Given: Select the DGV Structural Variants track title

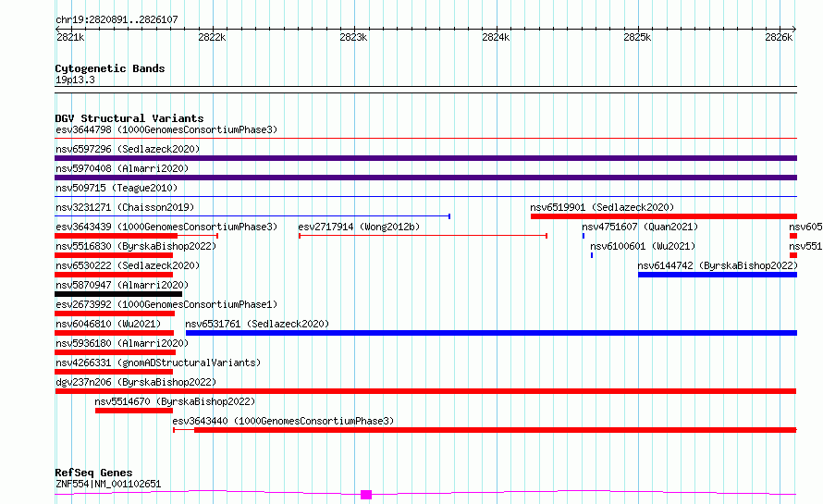Looking at the screenshot, I should tap(129, 118).
